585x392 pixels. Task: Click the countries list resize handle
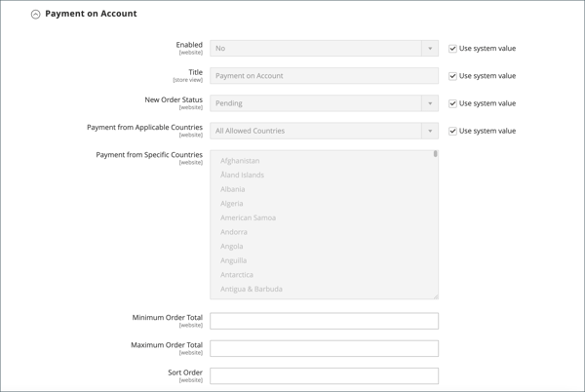click(435, 295)
